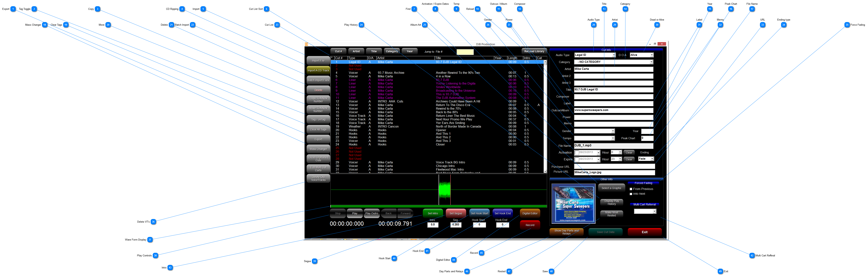868x276 pixels.
Task: Click the green playback progress bar
Action: pos(438,206)
